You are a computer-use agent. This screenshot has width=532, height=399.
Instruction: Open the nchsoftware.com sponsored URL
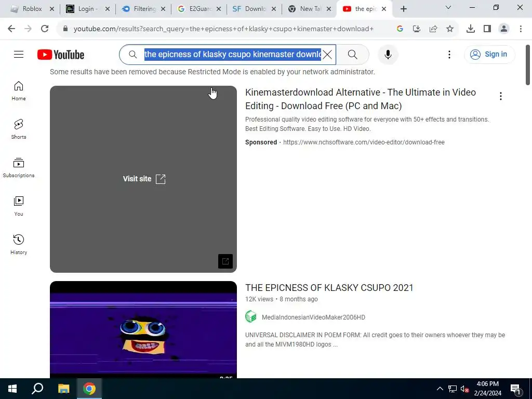[364, 142]
